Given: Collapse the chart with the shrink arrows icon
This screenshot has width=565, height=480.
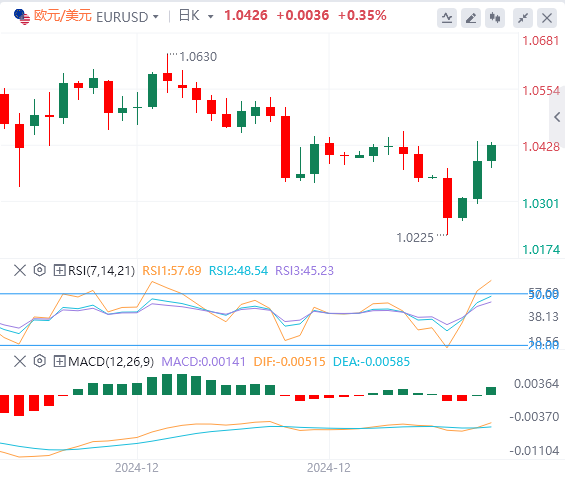Looking at the screenshot, I should [523, 18].
